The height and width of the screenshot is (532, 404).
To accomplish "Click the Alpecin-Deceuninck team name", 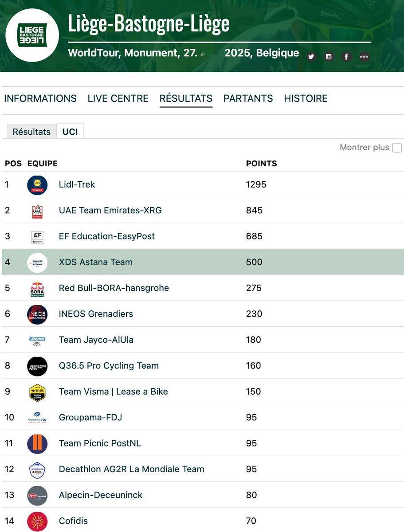I will click(101, 495).
